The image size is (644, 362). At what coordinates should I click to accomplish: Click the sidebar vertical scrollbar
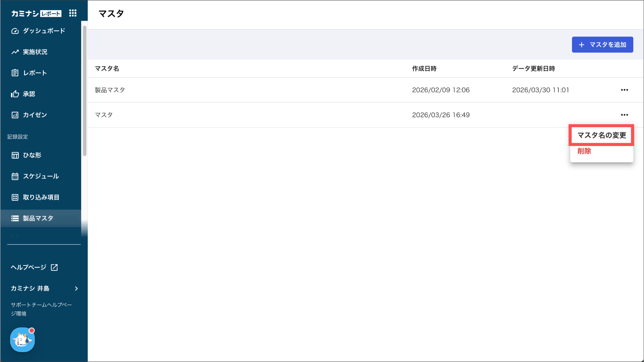tap(84, 91)
